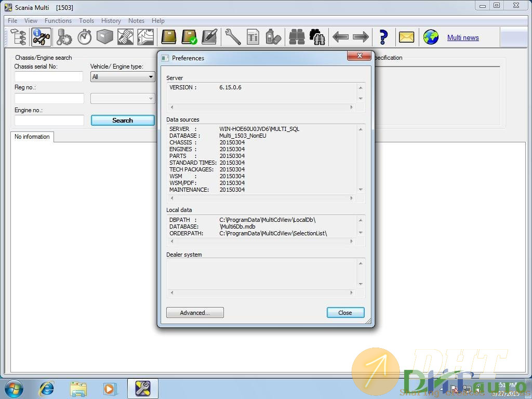Click the STANDARD TIMES row
Screen dimensions: 532x399
pyautogui.click(x=207, y=163)
